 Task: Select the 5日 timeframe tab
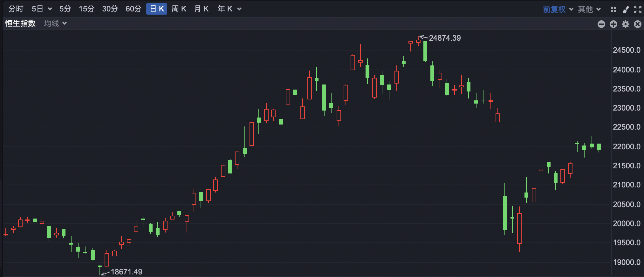(x=37, y=9)
